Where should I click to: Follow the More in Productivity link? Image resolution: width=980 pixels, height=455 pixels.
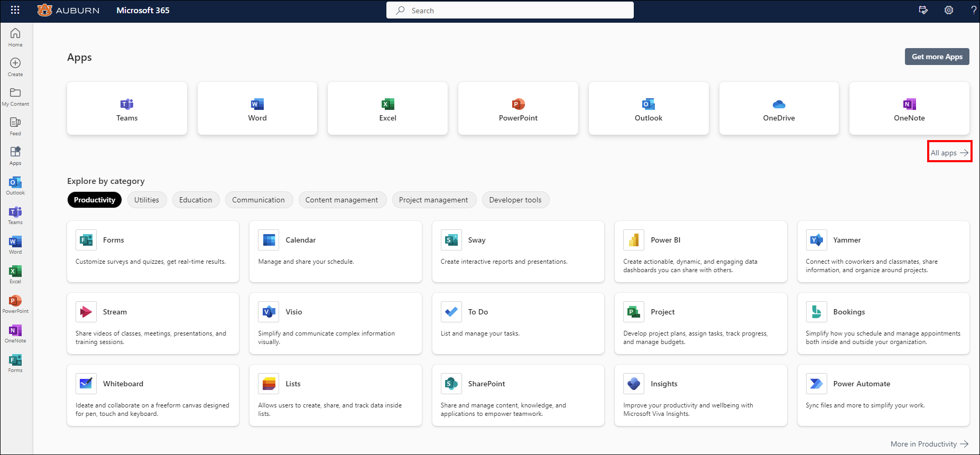click(929, 444)
